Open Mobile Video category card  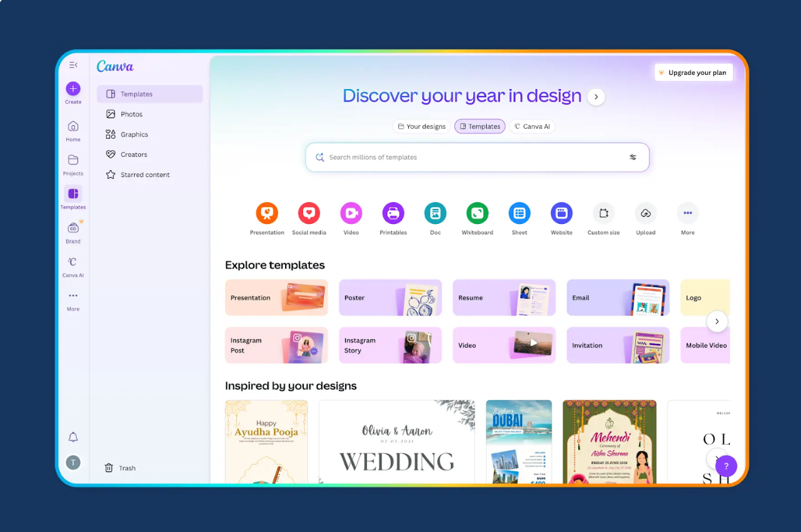tap(705, 345)
